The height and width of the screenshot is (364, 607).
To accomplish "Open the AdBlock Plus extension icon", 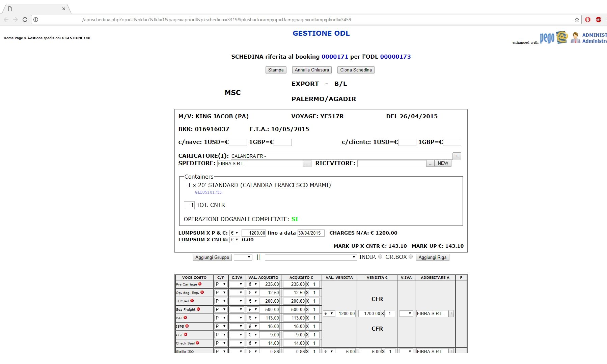I will click(x=599, y=20).
